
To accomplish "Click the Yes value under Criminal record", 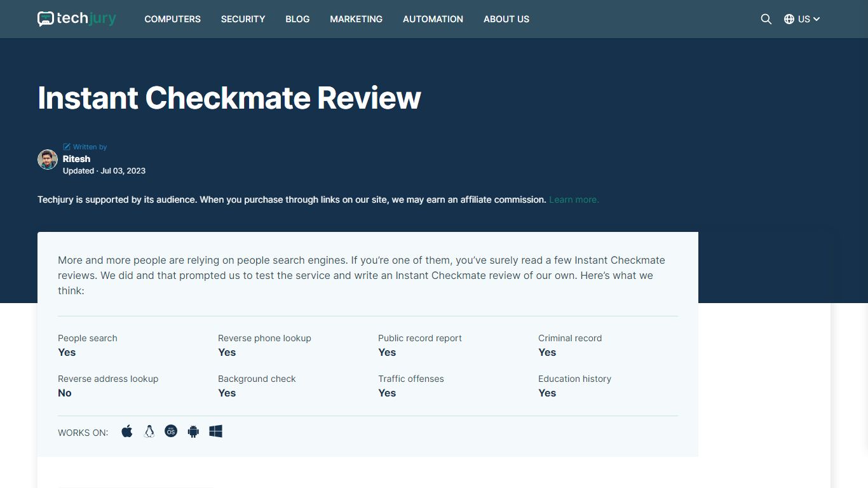I will [x=547, y=352].
